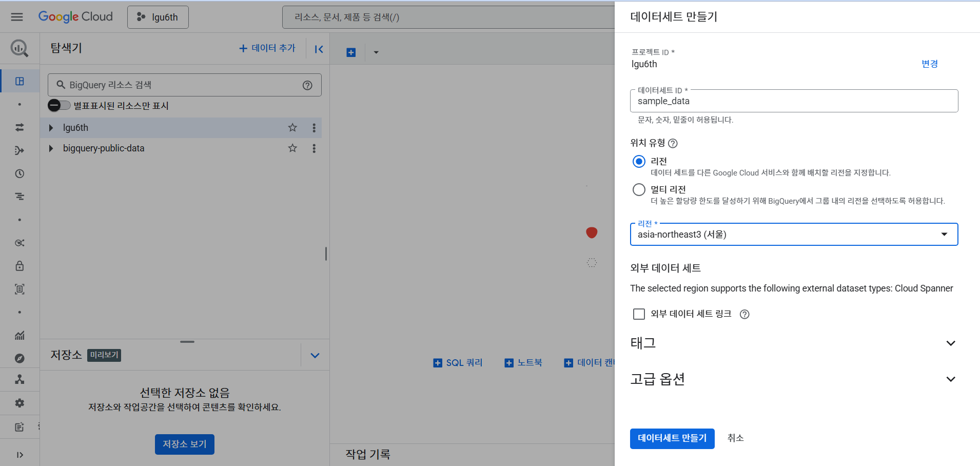Viewport: 980px width, 466px height.
Task: Open Data transfers from sidebar
Action: tap(19, 127)
